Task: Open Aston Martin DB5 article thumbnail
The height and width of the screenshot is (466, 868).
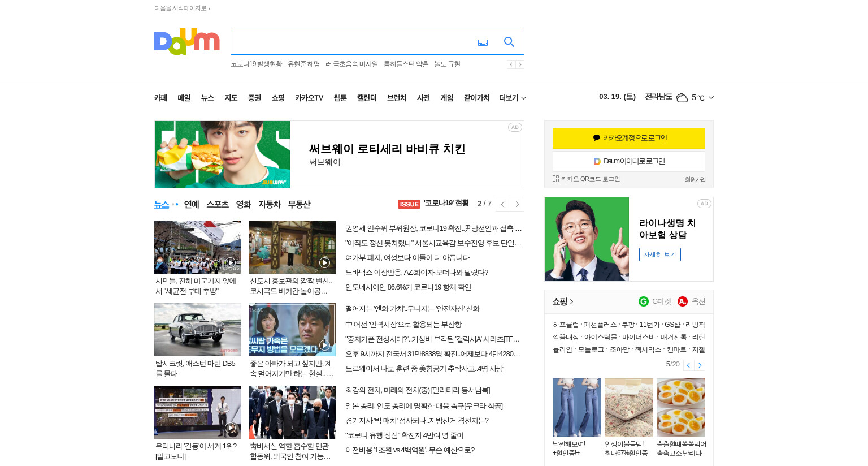Action: click(x=198, y=330)
